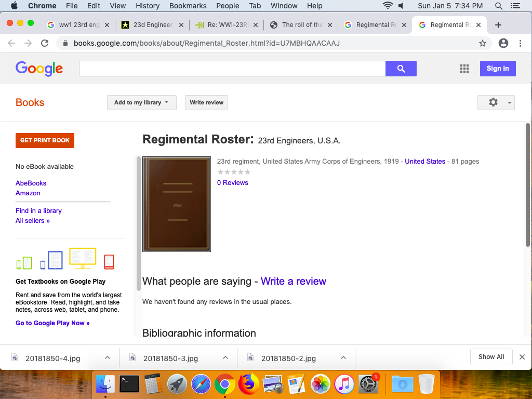The height and width of the screenshot is (399, 532).
Task: Bookmark this page with the star icon
Action: click(x=483, y=43)
